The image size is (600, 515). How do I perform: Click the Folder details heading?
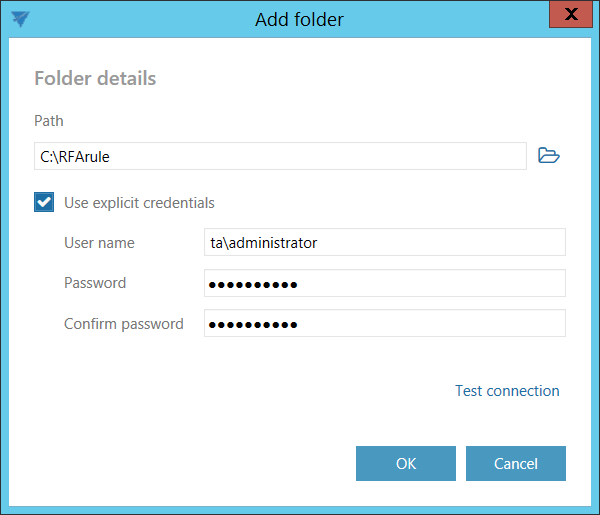[95, 78]
